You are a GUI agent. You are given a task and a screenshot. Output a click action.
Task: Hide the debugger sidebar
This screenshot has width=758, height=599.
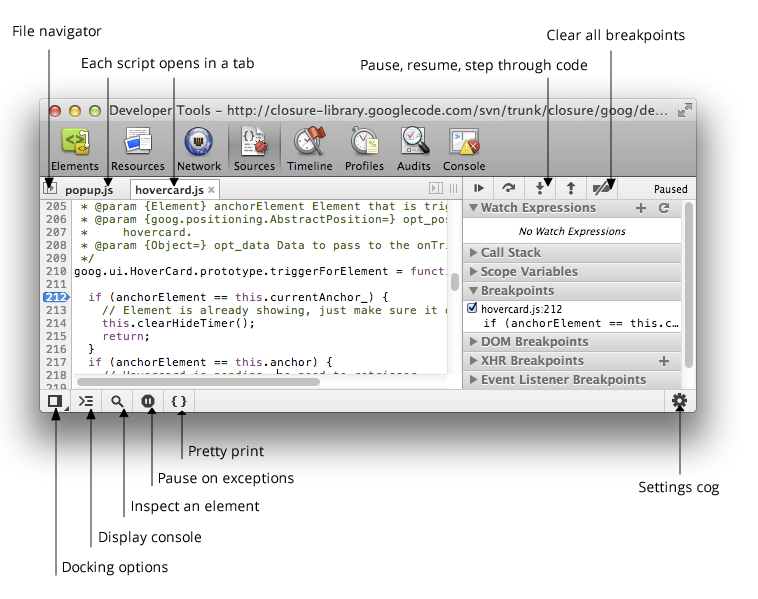[x=436, y=188]
